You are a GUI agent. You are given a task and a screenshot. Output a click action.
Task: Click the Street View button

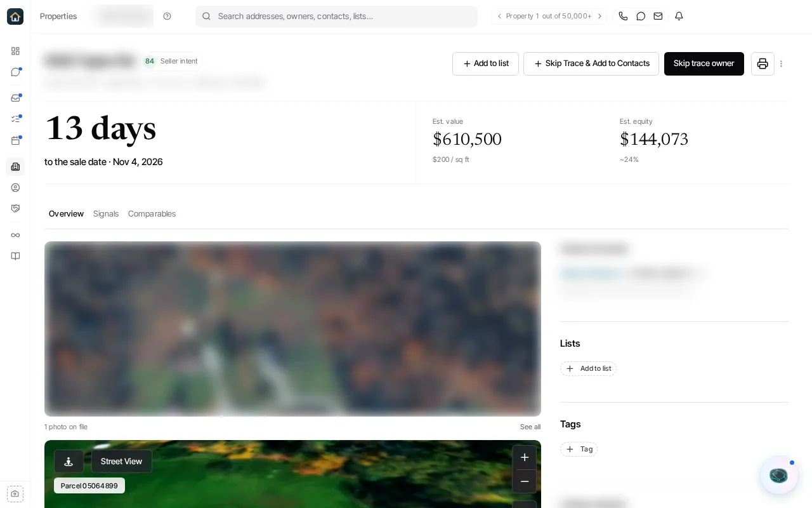pyautogui.click(x=121, y=462)
